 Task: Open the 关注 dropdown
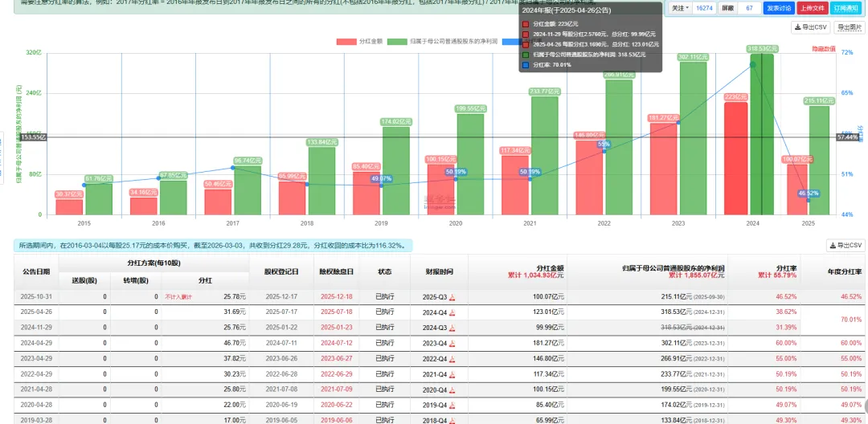tap(680, 8)
